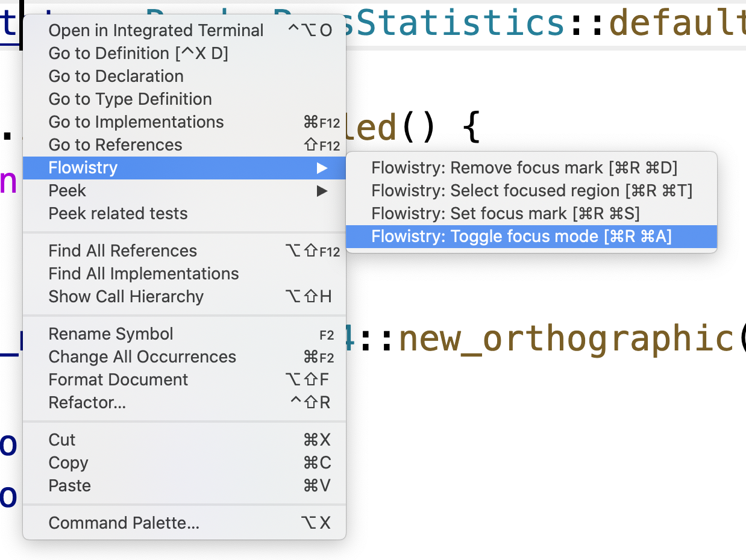This screenshot has width=746, height=560.
Task: Open Show Call Hierarchy
Action: pyautogui.click(x=126, y=297)
